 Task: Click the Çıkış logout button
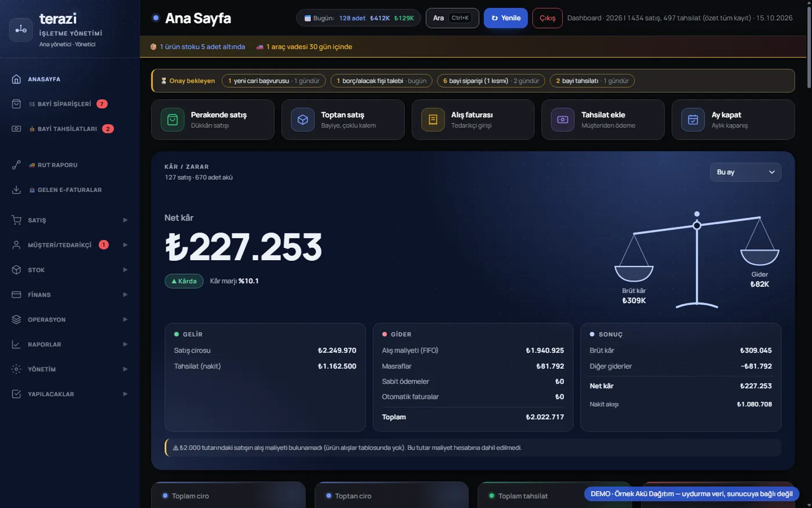pos(548,18)
